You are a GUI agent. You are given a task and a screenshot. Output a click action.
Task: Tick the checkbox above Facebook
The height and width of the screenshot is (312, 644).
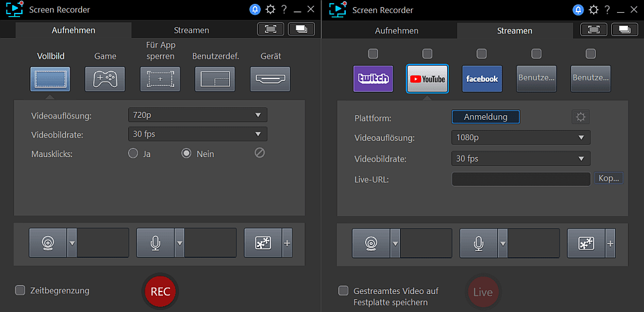481,54
